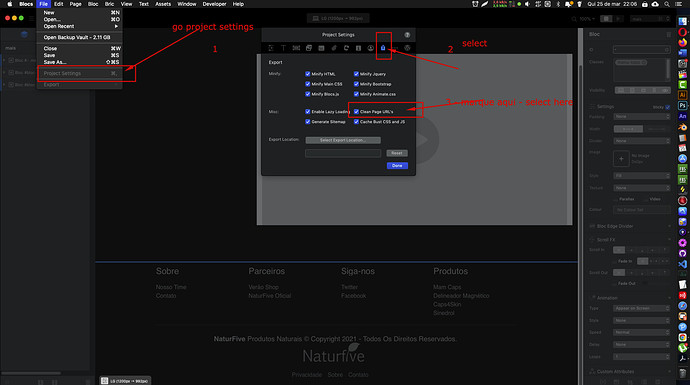
Task: Toggle the Minify Jquery checkbox
Action: coord(356,74)
